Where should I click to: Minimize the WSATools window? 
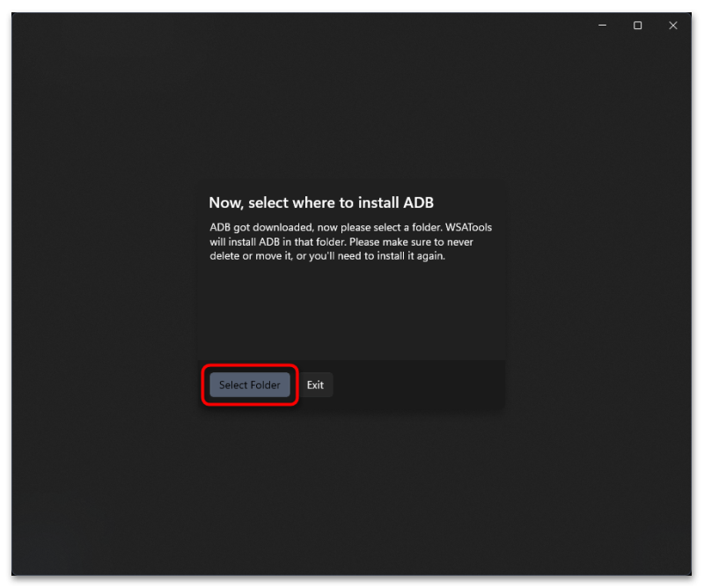[603, 26]
